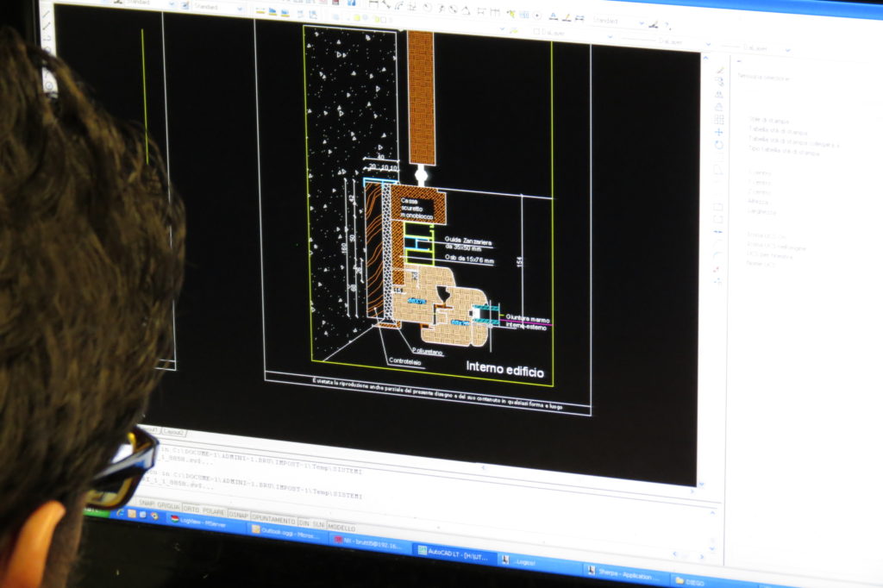The width and height of the screenshot is (883, 588).
Task: Select the Copy object tool
Action: tap(719, 82)
